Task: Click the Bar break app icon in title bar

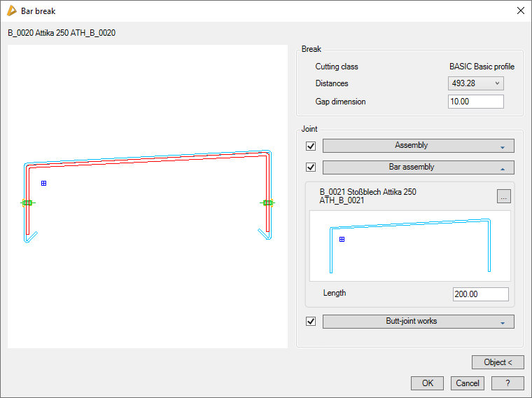Action: [x=11, y=11]
